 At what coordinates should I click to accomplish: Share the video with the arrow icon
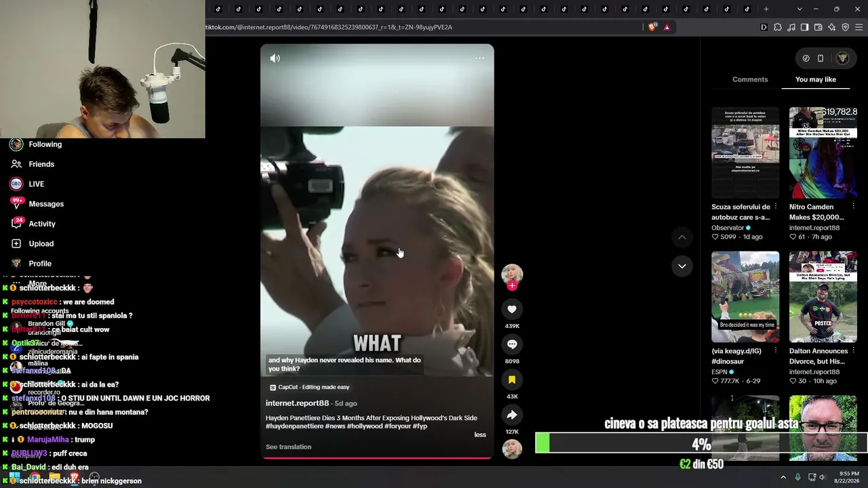[512, 415]
